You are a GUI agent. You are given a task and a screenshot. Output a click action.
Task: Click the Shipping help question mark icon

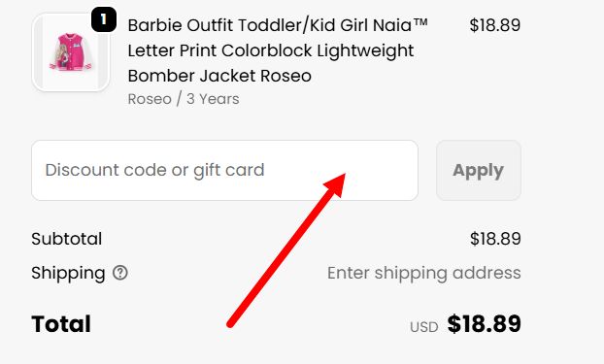[x=120, y=273]
